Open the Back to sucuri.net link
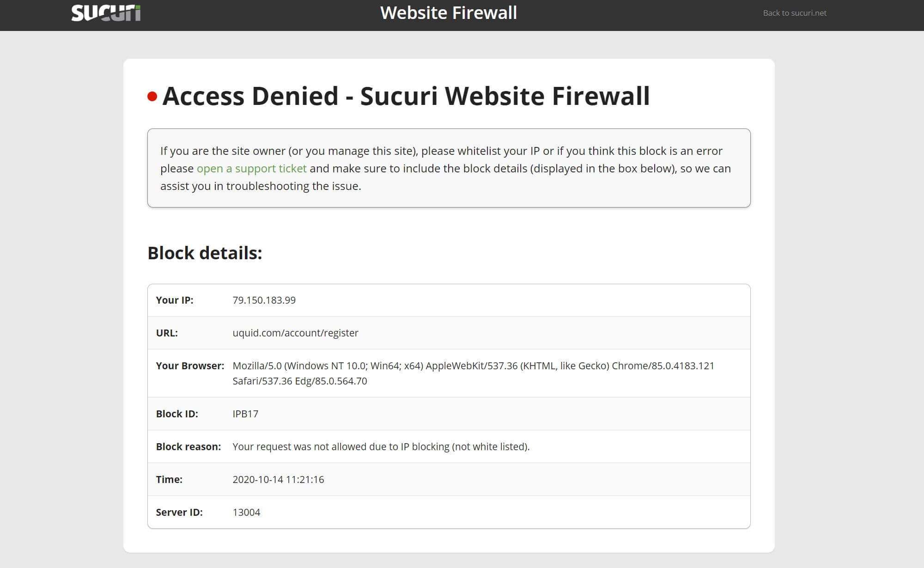This screenshot has width=924, height=568. tap(795, 13)
